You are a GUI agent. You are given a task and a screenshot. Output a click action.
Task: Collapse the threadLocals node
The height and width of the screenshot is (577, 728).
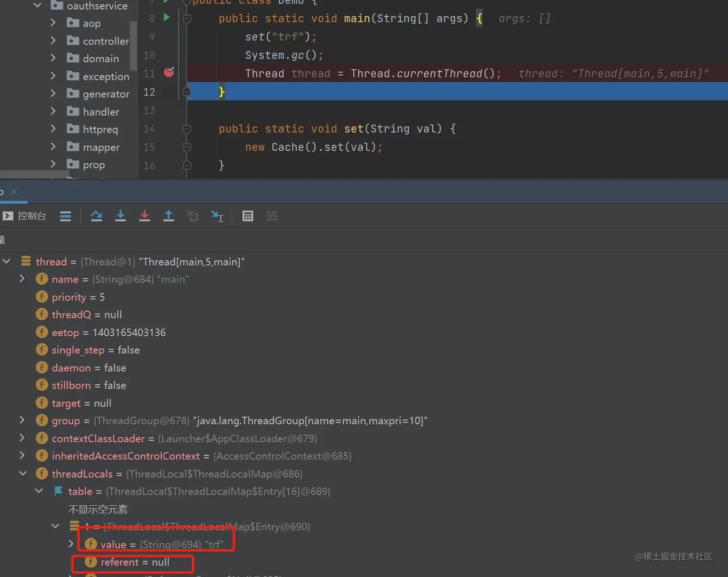click(23, 473)
